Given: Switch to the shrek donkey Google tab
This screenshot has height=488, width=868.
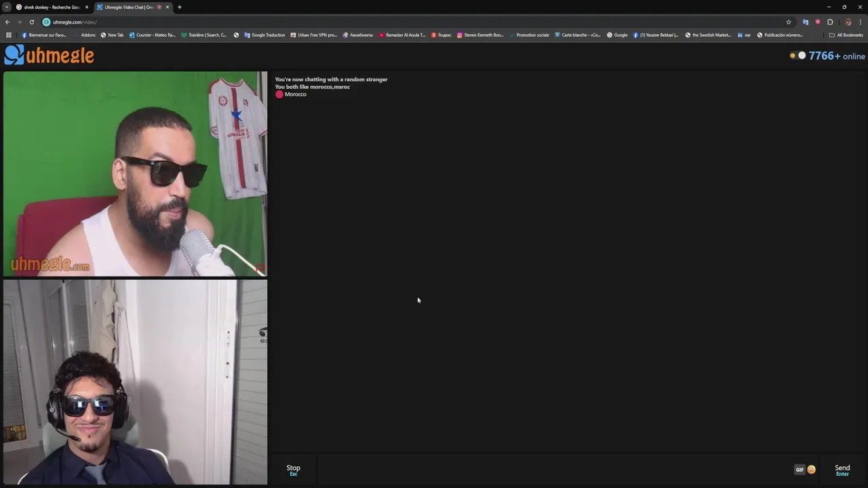Looking at the screenshot, I should click(52, 7).
